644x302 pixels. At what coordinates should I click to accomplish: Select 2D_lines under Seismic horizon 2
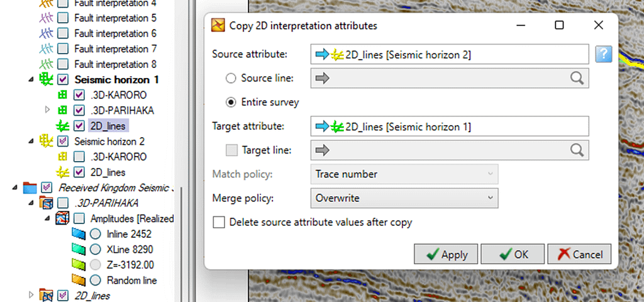pos(109,172)
